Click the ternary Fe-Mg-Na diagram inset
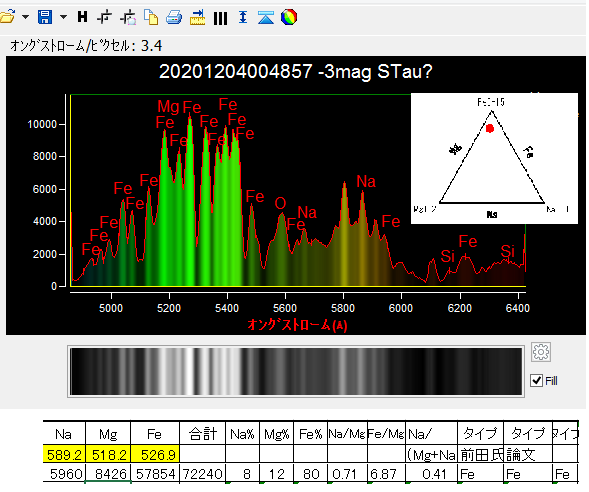 (494, 158)
